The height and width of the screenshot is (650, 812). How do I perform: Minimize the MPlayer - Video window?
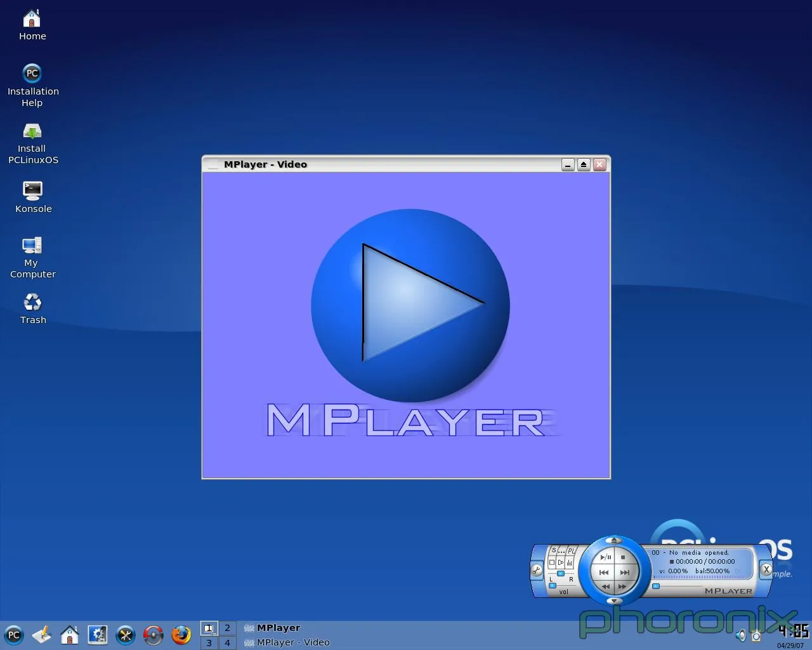[568, 165]
